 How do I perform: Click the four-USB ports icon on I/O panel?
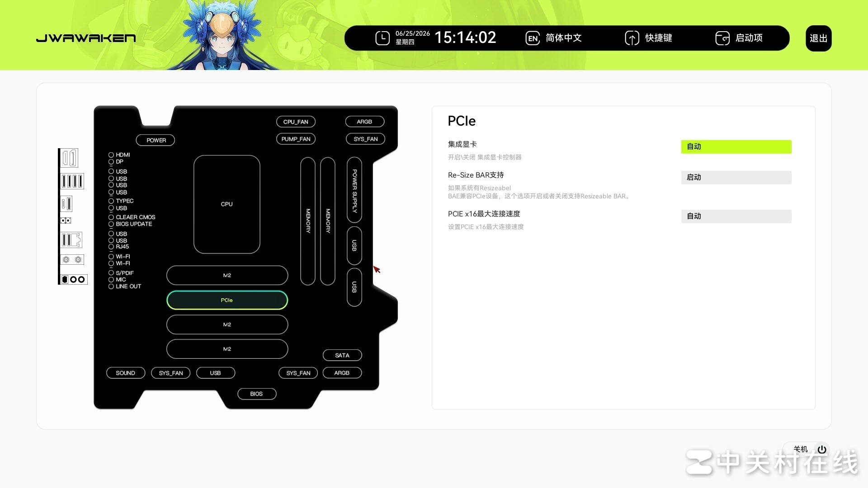[72, 181]
